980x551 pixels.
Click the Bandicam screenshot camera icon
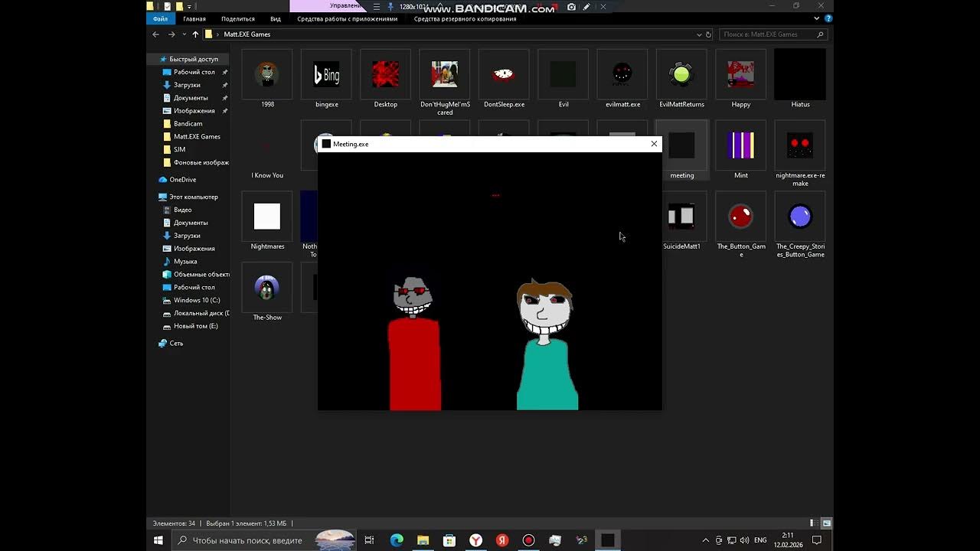(x=571, y=7)
